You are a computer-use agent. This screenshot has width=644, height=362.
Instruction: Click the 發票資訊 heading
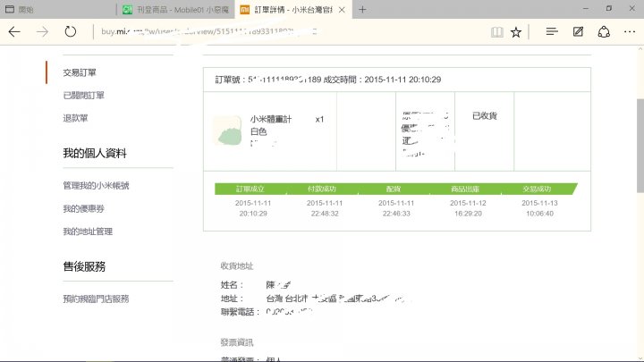click(x=237, y=342)
